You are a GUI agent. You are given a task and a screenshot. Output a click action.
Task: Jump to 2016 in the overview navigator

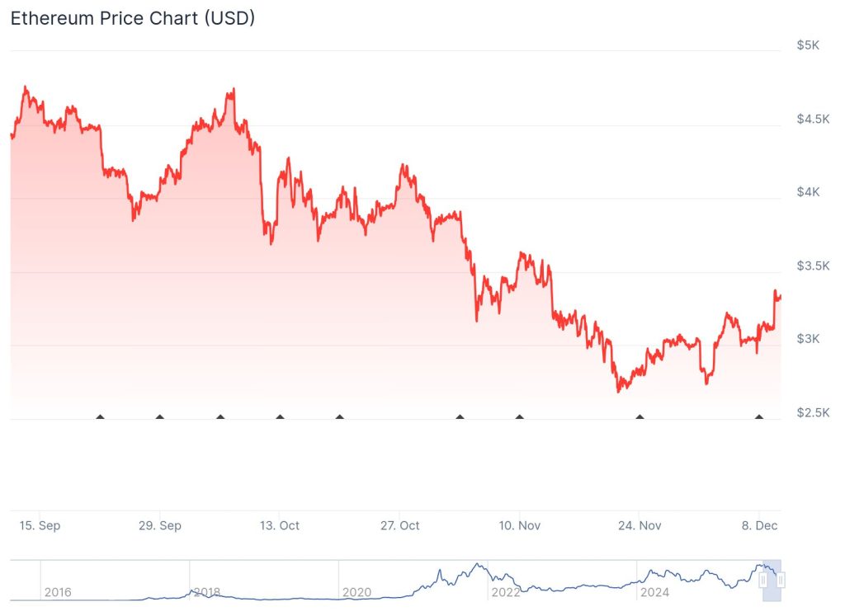[x=57, y=592]
